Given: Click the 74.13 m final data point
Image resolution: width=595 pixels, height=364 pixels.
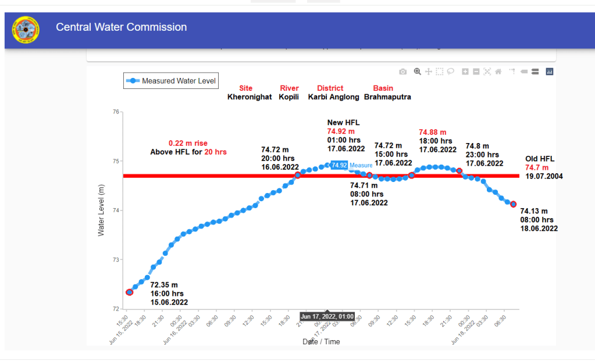Looking at the screenshot, I should pos(513,204).
